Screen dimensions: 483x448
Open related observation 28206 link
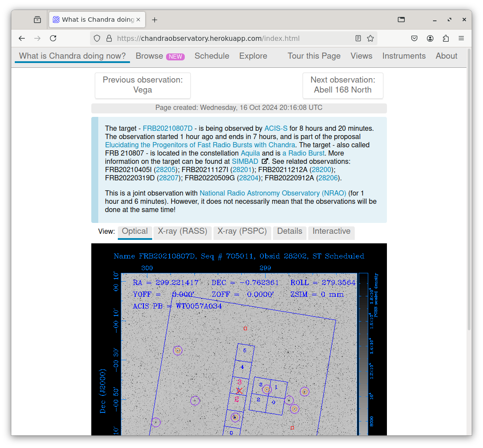coord(328,178)
